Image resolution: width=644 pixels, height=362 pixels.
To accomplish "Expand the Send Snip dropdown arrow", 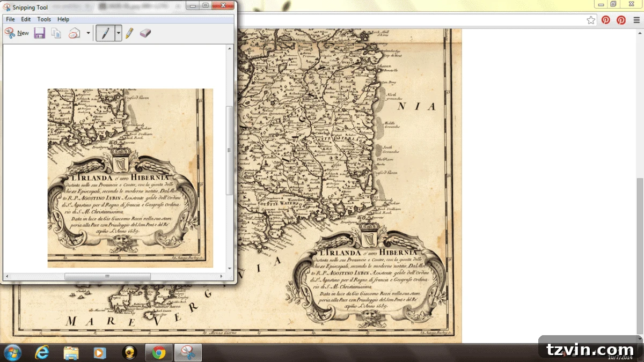I will click(88, 33).
